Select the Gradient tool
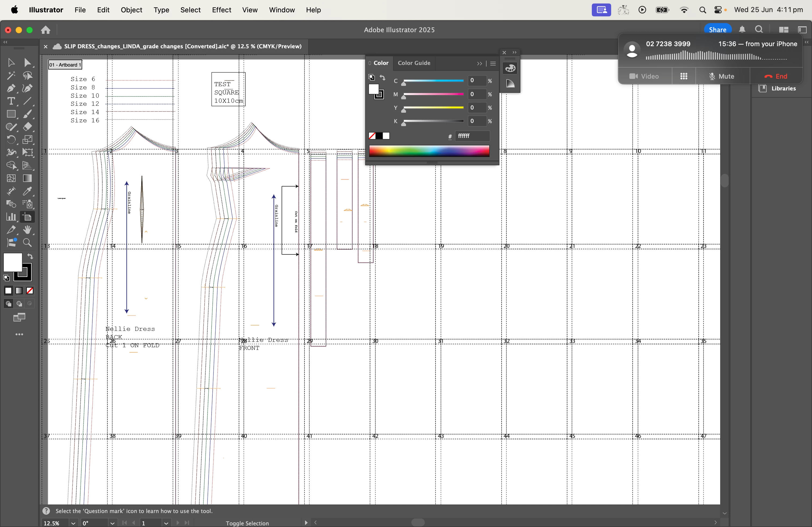The width and height of the screenshot is (812, 527). (28, 179)
